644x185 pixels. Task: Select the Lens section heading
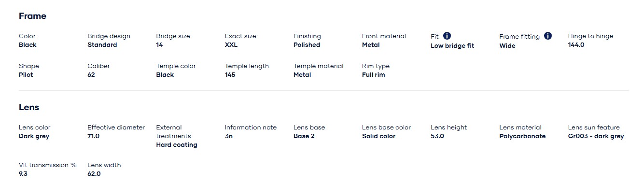click(x=29, y=107)
